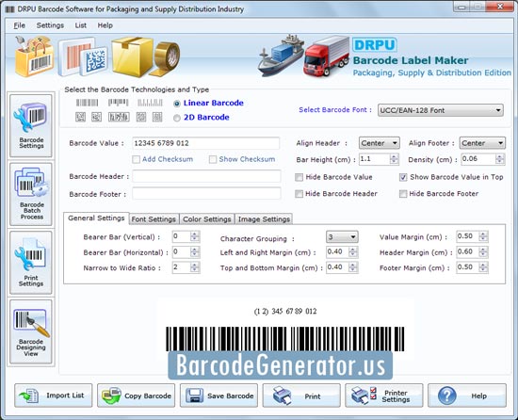Open the Character Grouping dropdown
Image resolution: width=518 pixels, height=420 pixels.
point(342,236)
